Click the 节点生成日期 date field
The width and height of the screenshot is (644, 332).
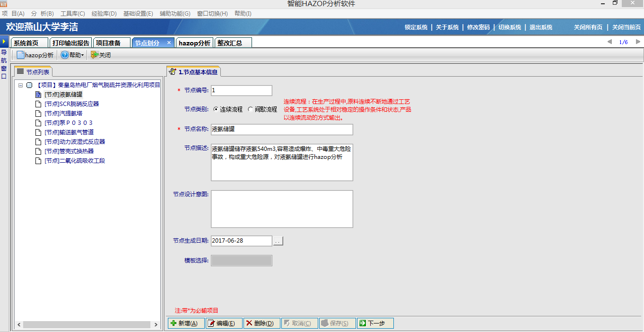(242, 241)
